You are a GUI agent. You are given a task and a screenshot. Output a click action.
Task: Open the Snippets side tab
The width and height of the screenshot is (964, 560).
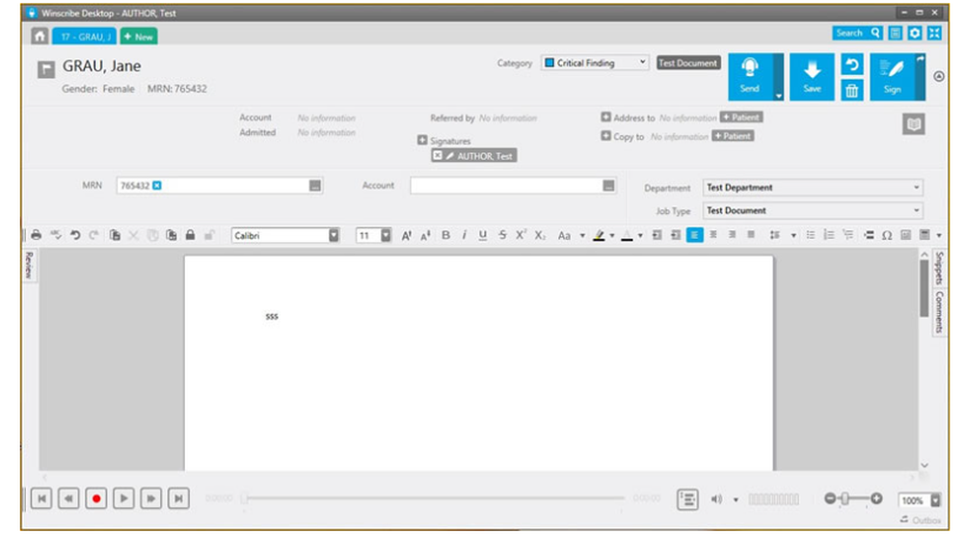click(939, 267)
